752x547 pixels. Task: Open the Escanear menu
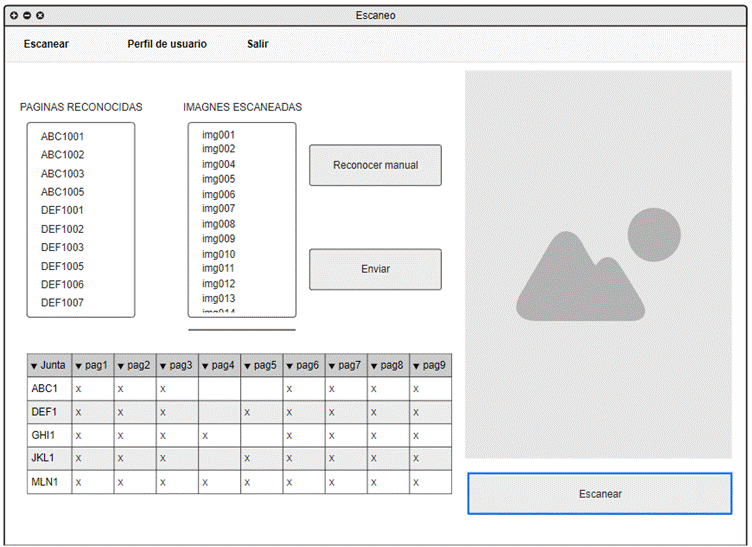point(46,44)
